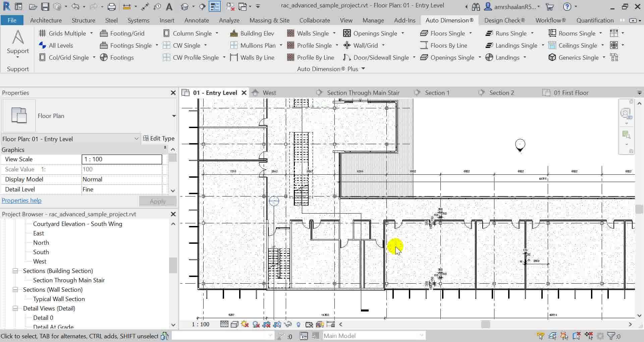Screen dimensions: 644x342
Task: Click the Project Browser vertical scrollbar thumb
Action: point(173,265)
